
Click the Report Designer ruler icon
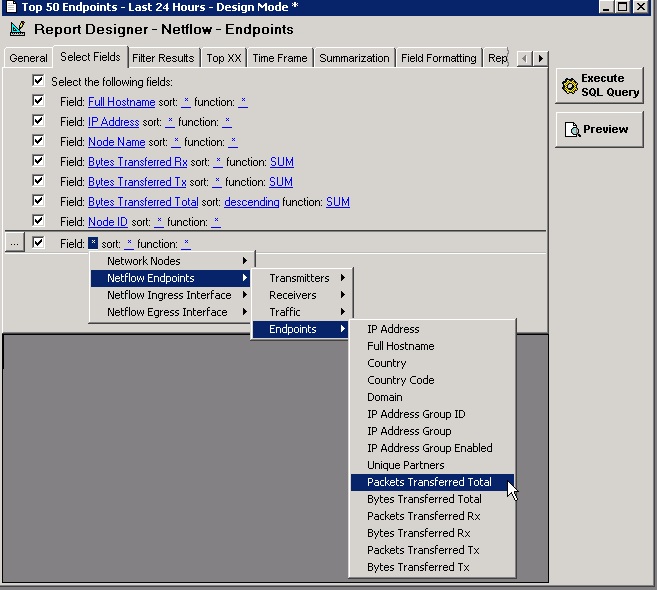click(18, 29)
